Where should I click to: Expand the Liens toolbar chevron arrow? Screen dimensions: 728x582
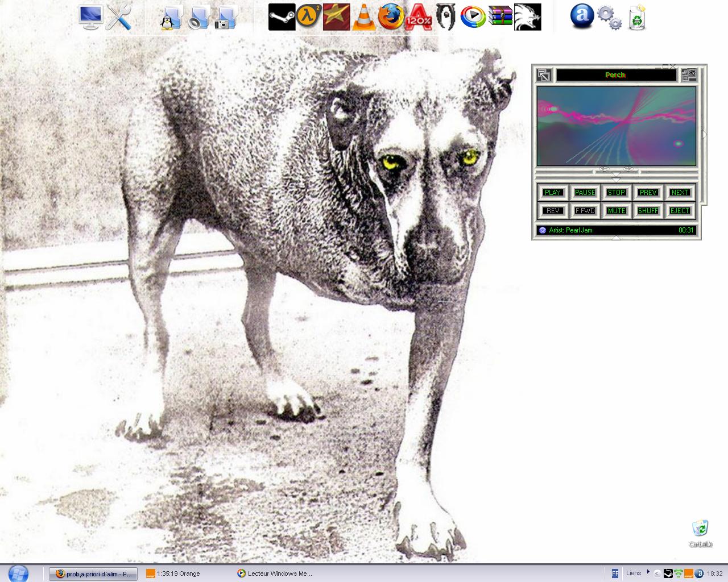click(648, 572)
